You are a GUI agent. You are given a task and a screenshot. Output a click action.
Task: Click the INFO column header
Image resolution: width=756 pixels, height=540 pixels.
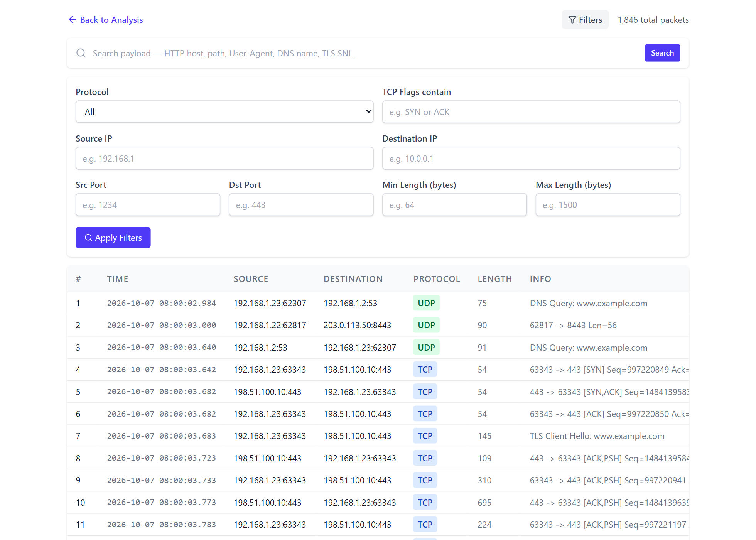click(x=540, y=279)
